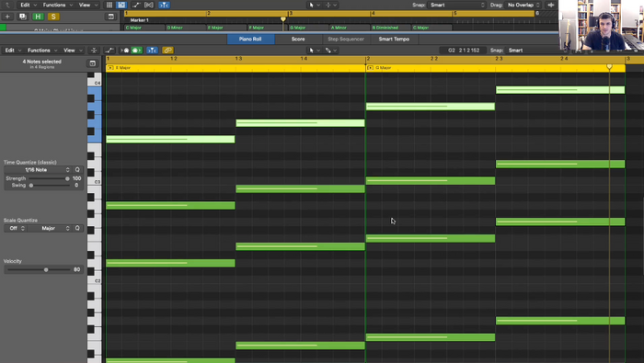
Task: Open Scale Quantize Off dropdown
Action: (16, 228)
